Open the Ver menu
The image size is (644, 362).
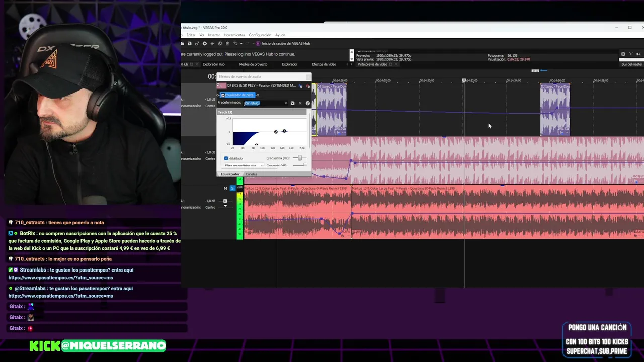coord(202,35)
